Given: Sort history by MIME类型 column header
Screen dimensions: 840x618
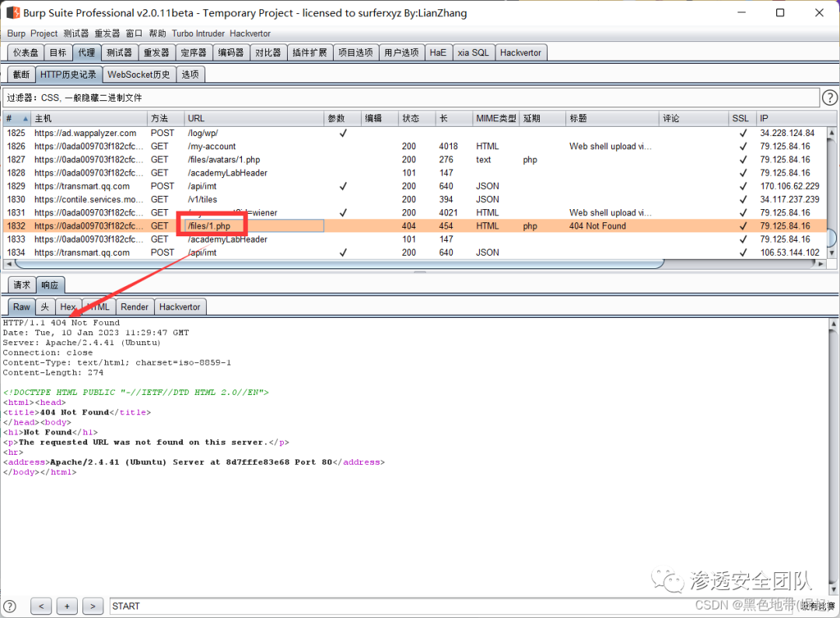Looking at the screenshot, I should [496, 118].
